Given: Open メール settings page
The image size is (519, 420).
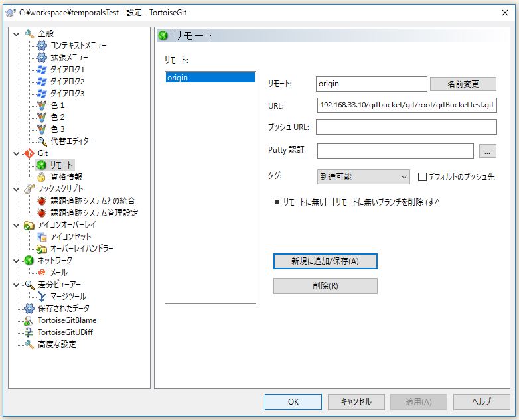Looking at the screenshot, I should (x=59, y=273).
